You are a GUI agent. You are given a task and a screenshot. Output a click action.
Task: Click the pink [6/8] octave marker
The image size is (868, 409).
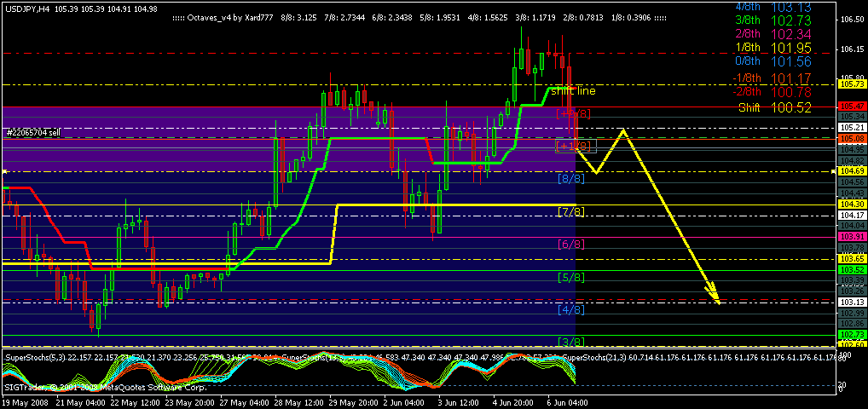tap(570, 244)
